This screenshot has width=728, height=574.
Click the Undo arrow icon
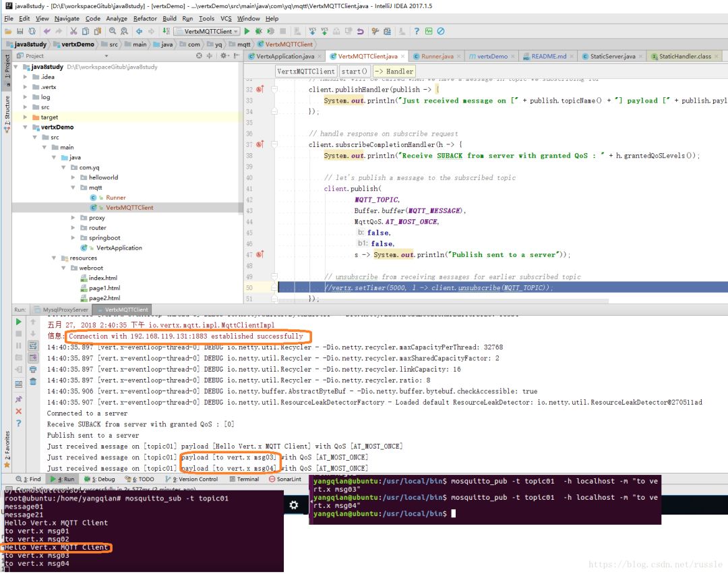point(47,31)
